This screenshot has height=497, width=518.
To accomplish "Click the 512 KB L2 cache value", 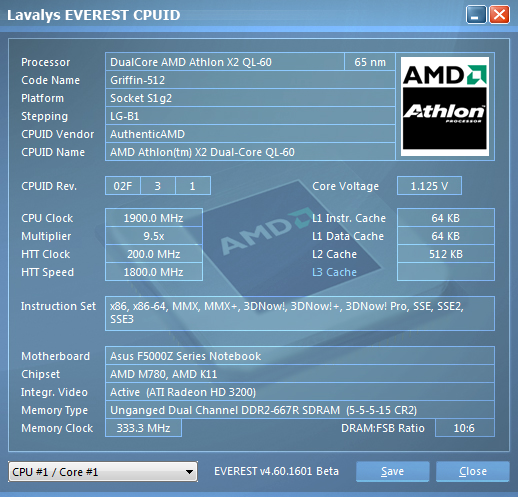I will [x=446, y=254].
